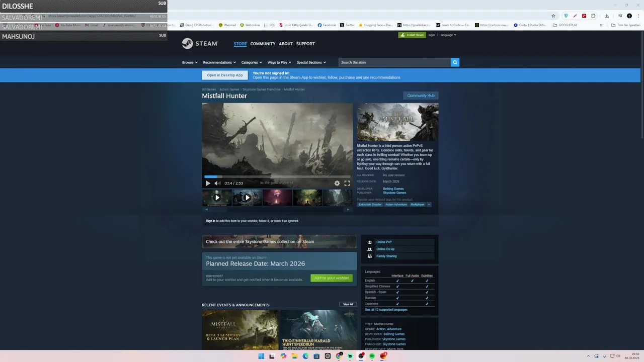Click the Online PvP feature icon
This screenshot has height=362, width=644.
click(x=370, y=242)
